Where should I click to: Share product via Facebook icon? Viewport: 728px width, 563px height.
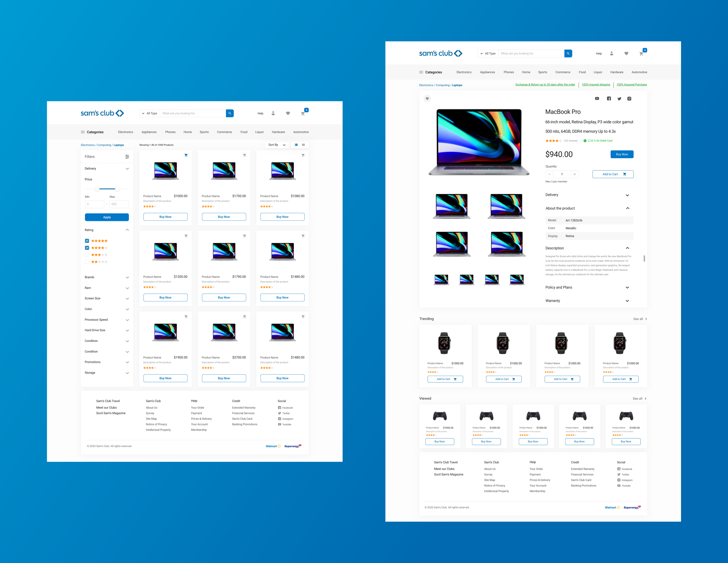tap(609, 99)
